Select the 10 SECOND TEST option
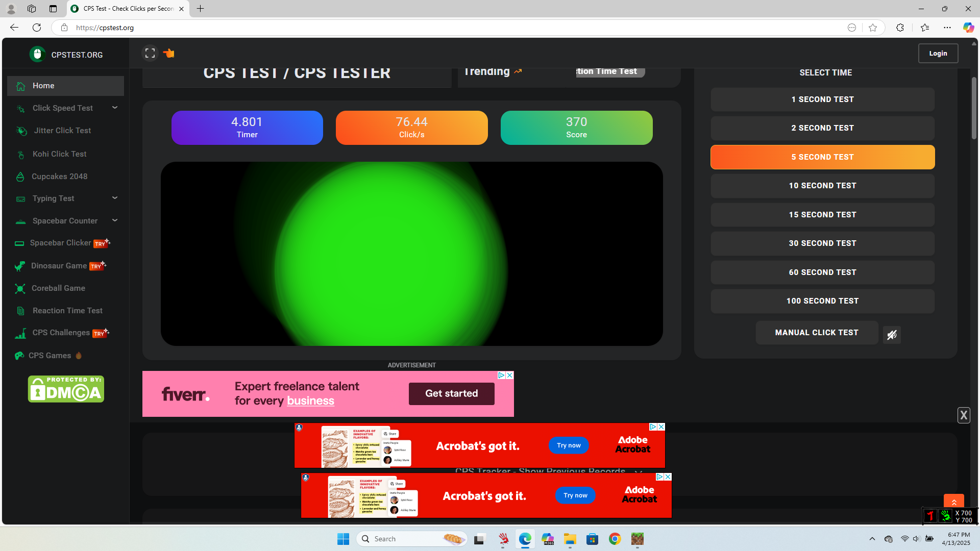Screen dimensions: 980x551 point(822,186)
